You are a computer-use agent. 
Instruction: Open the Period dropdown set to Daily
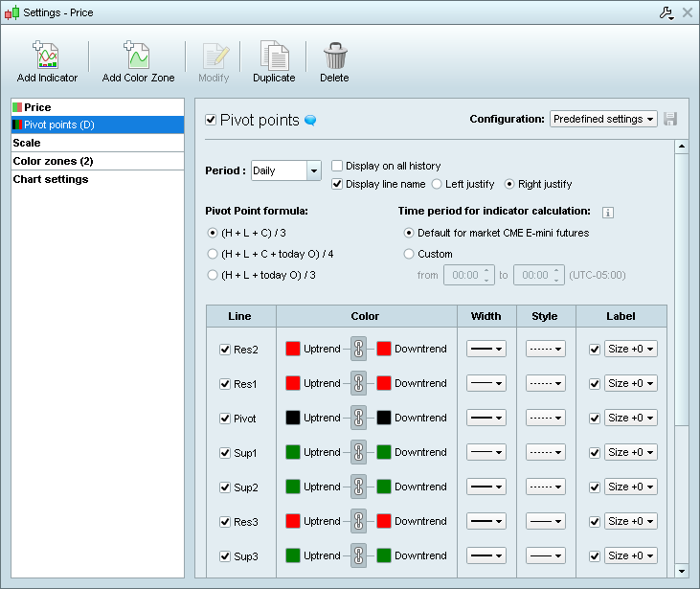(285, 170)
